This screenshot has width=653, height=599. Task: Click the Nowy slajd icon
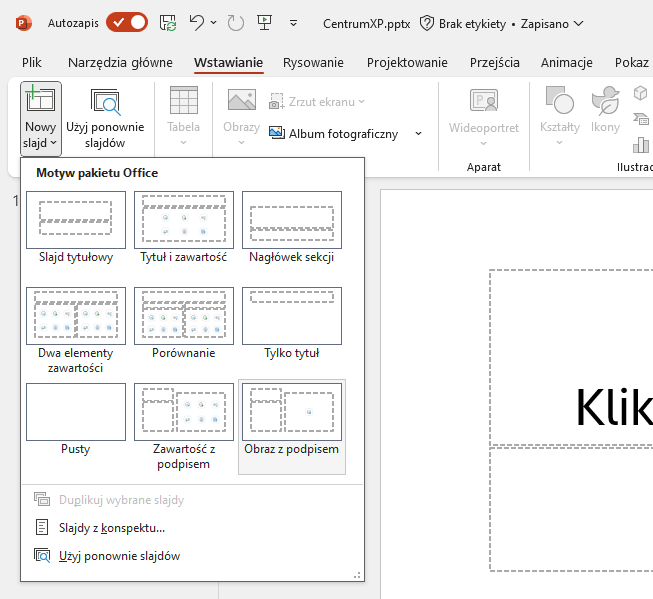coord(40,98)
